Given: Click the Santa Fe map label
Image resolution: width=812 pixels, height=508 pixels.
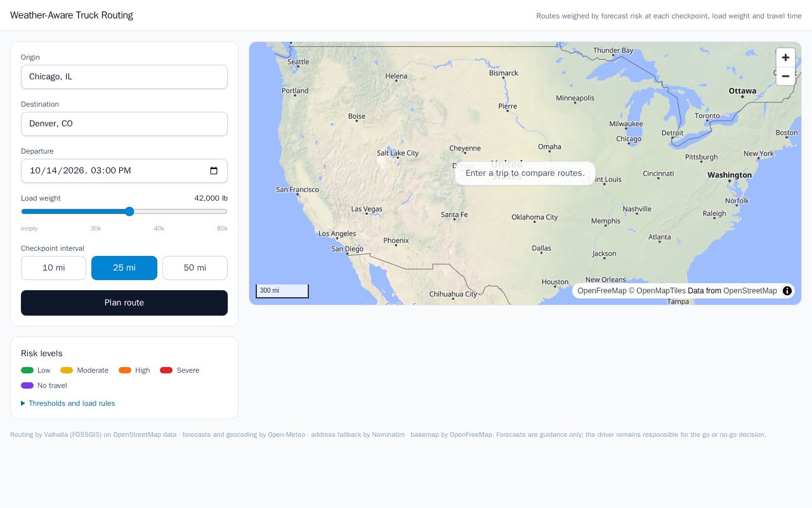Looking at the screenshot, I should [x=454, y=215].
